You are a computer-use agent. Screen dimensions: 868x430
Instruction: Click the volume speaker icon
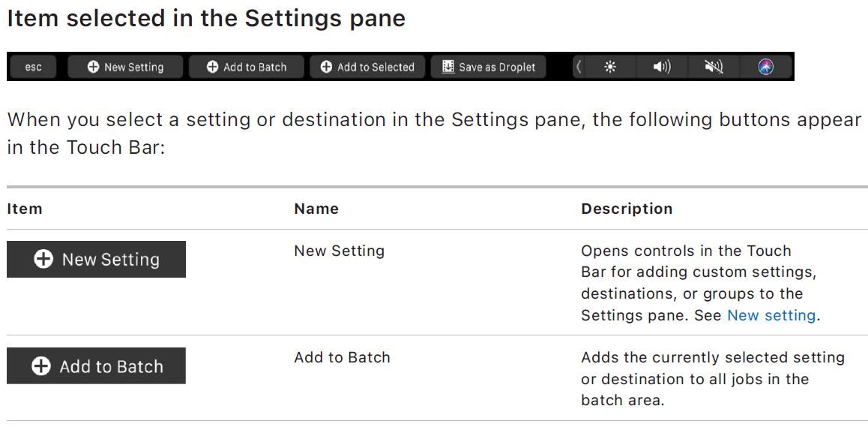pyautogui.click(x=662, y=67)
